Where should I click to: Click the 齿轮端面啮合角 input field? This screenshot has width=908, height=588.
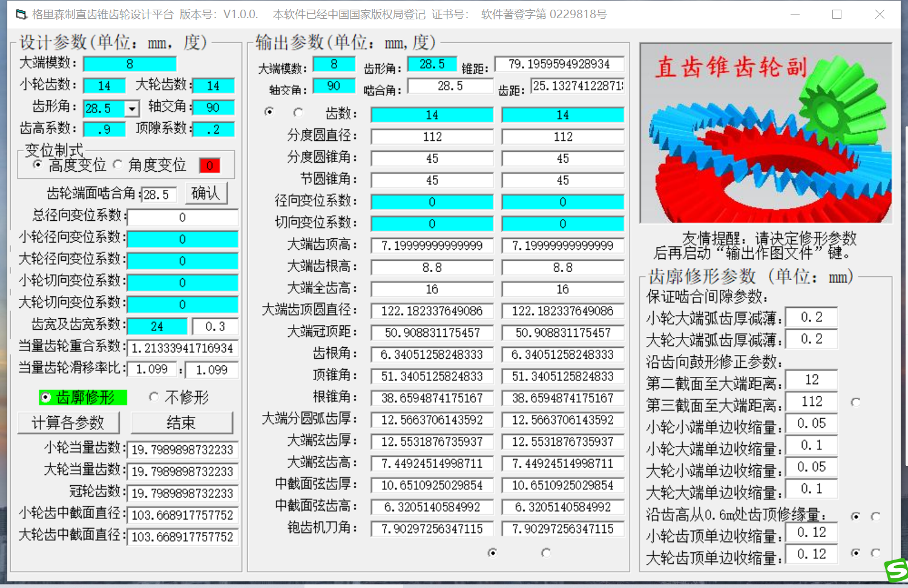tap(159, 195)
